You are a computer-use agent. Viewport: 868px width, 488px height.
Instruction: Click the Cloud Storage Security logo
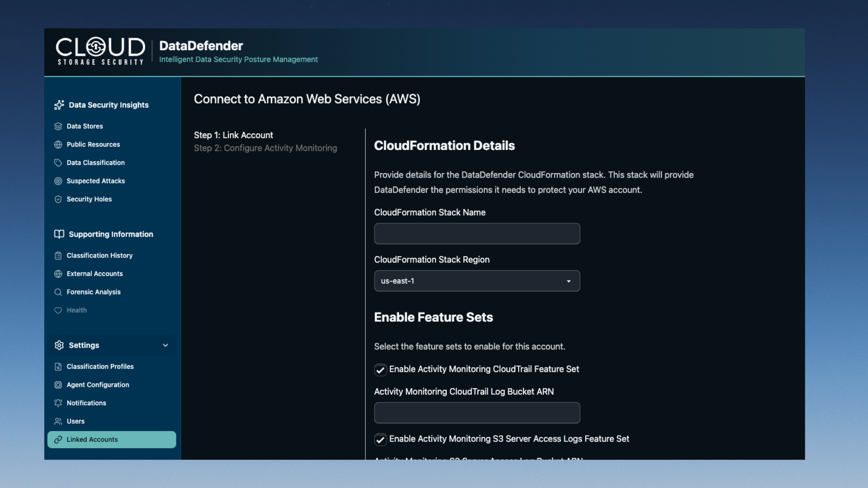(100, 51)
